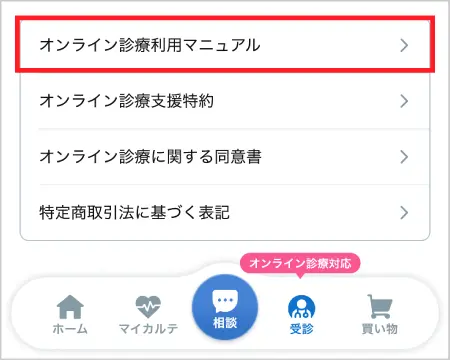Tap the shopping cart 買い物 icon
Viewport: 450px width, 360px height.
tap(379, 306)
